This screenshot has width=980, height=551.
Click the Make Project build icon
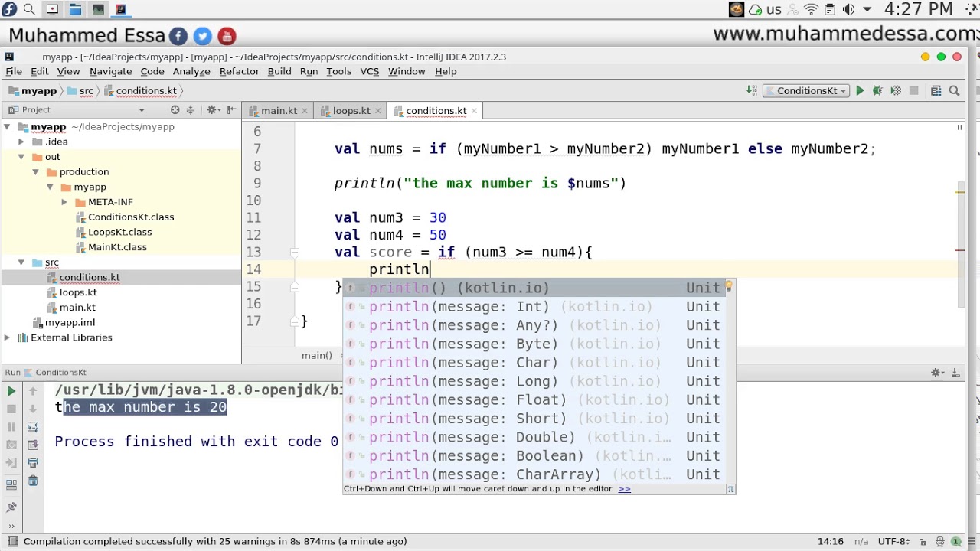tap(752, 91)
